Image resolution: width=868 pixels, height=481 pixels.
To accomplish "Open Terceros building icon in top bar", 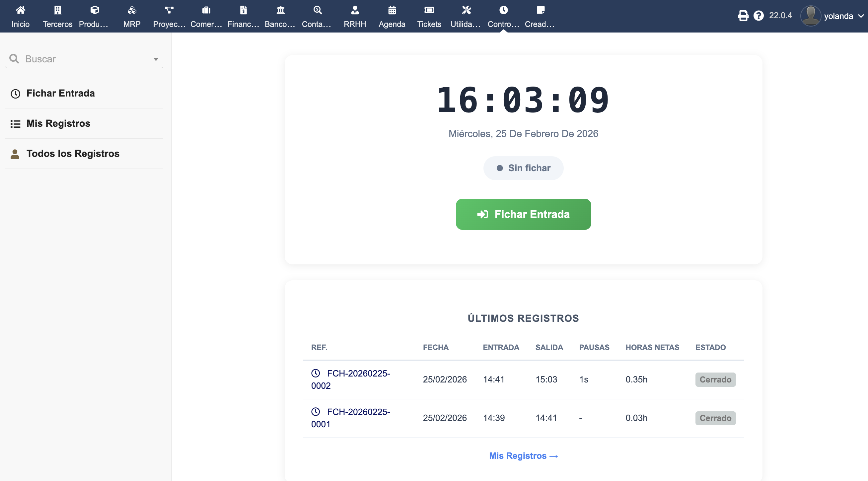I will coord(58,10).
